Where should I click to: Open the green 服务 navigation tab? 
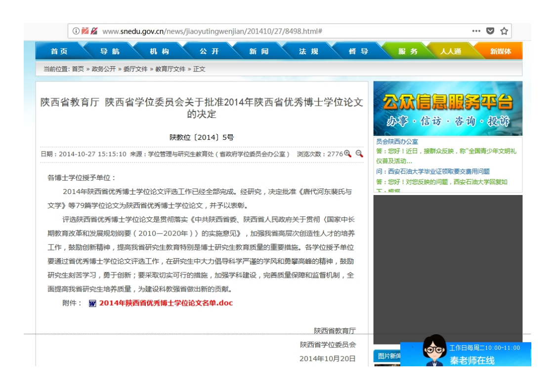408,51
